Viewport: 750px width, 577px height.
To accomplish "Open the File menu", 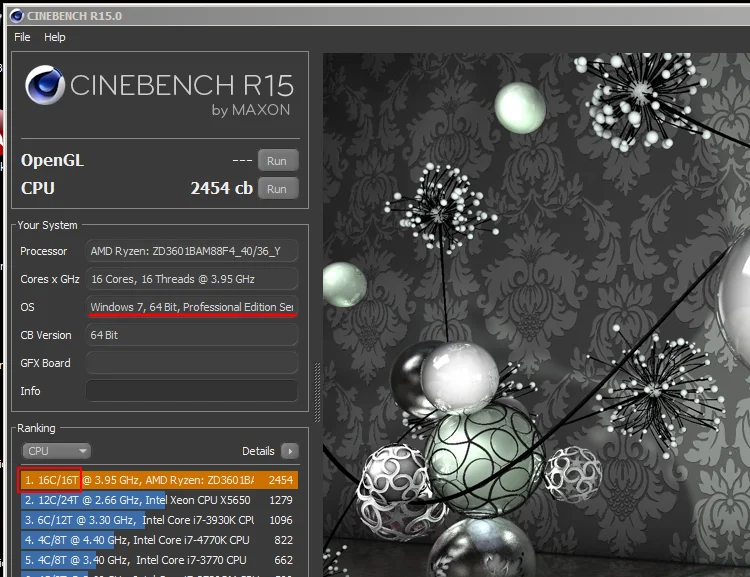I will (x=22, y=37).
